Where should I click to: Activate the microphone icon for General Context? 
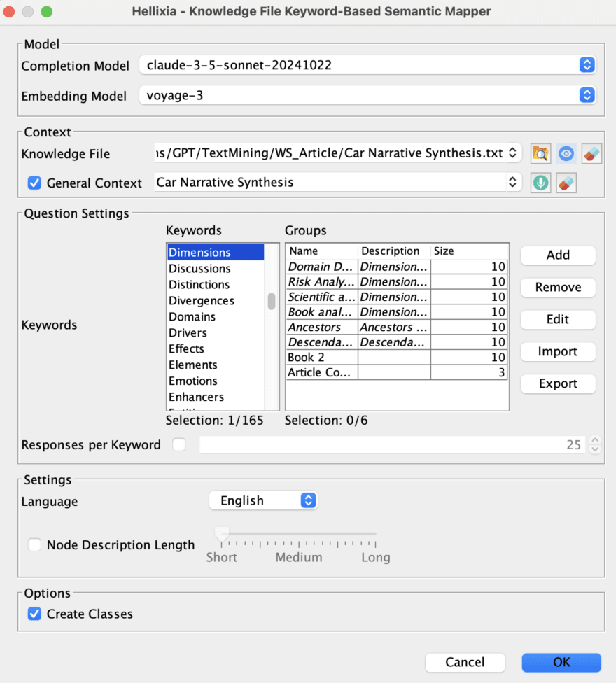[540, 183]
